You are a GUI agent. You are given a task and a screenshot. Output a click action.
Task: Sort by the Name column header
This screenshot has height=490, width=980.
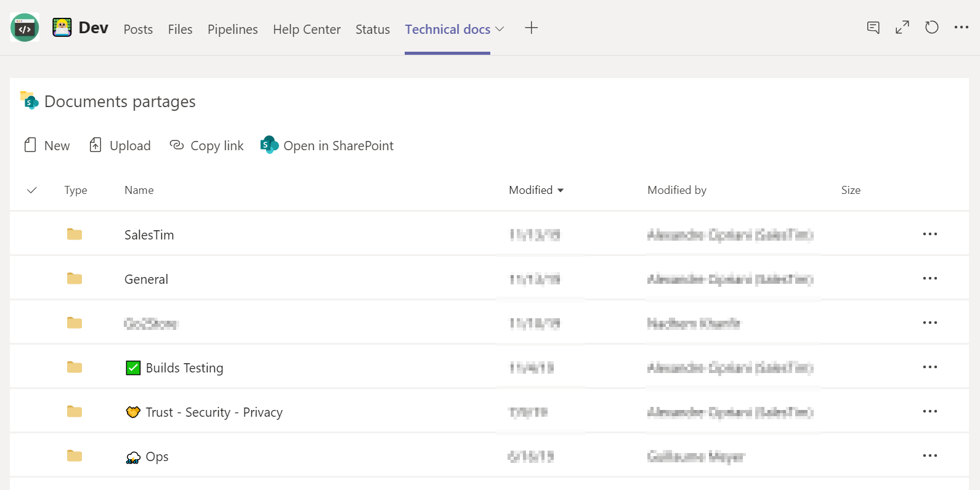click(139, 190)
